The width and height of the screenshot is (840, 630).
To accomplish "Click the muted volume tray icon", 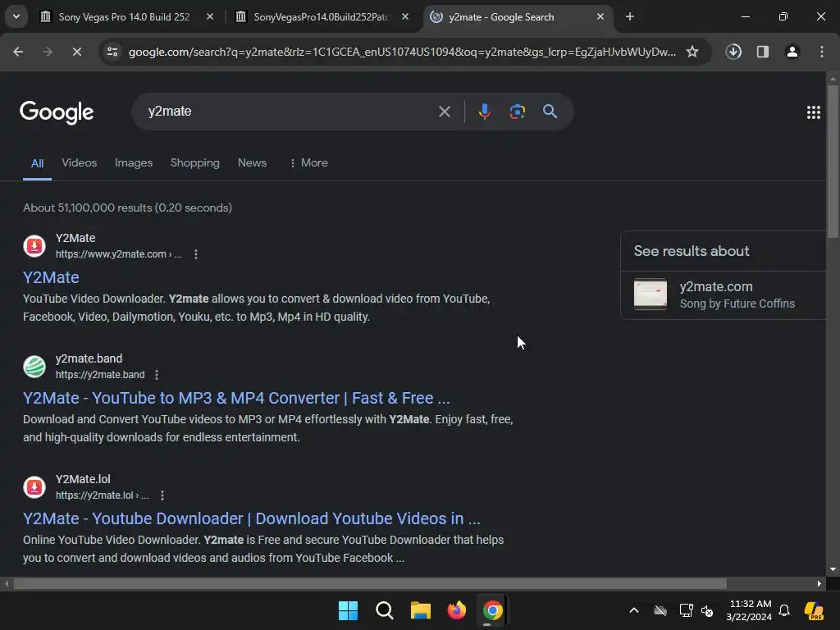I will point(707,610).
